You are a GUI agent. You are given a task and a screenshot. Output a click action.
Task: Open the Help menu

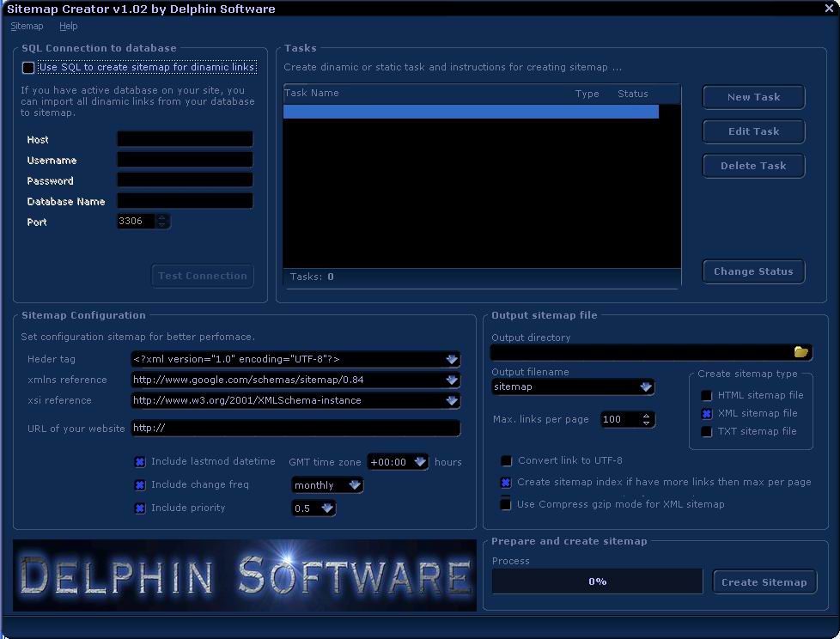pyautogui.click(x=68, y=26)
